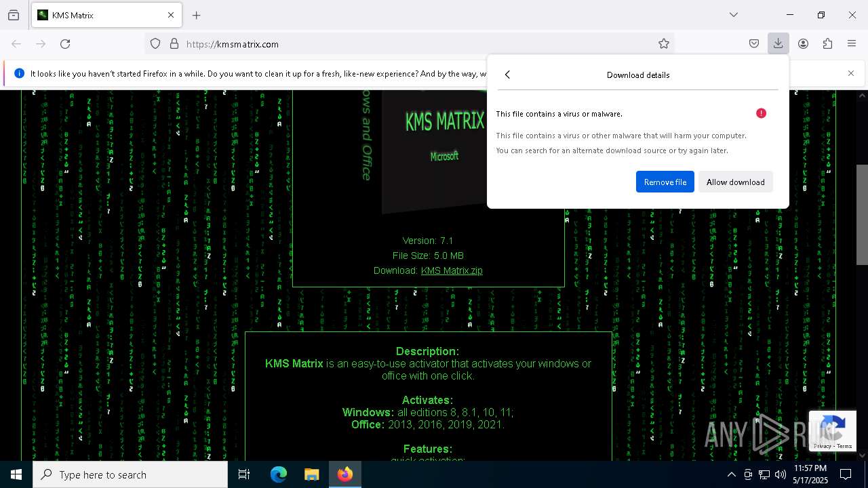Expand the list all tabs chevron

(733, 15)
